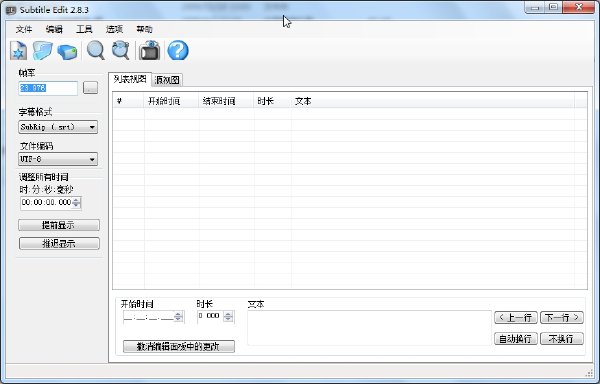Click the 开始时间 column header
The width and height of the screenshot is (600, 384).
[x=171, y=101]
